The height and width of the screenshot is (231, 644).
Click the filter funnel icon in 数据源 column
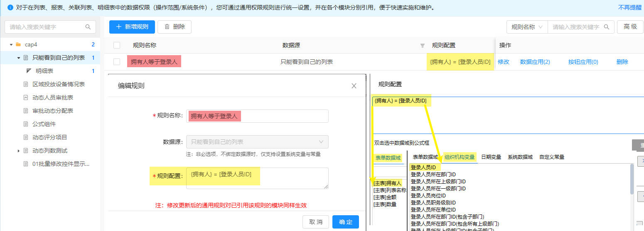tap(423, 45)
